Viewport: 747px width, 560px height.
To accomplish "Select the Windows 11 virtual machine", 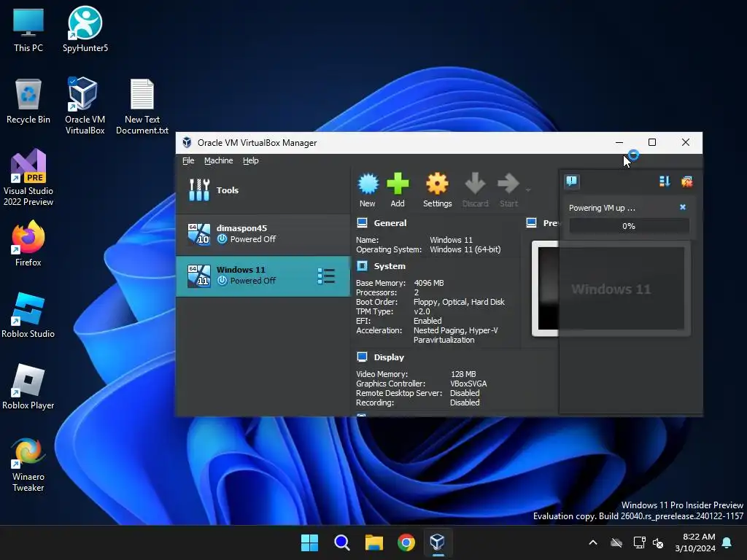I will coord(263,276).
